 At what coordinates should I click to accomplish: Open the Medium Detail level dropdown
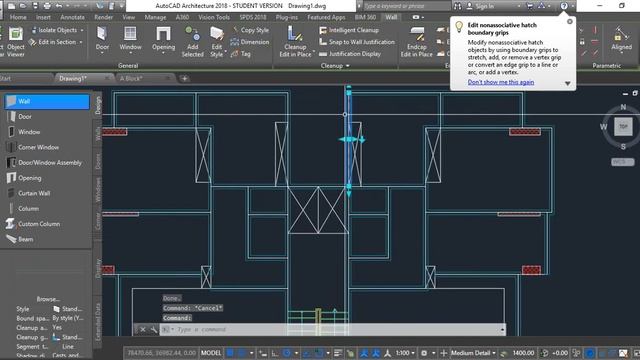[x=473, y=353]
